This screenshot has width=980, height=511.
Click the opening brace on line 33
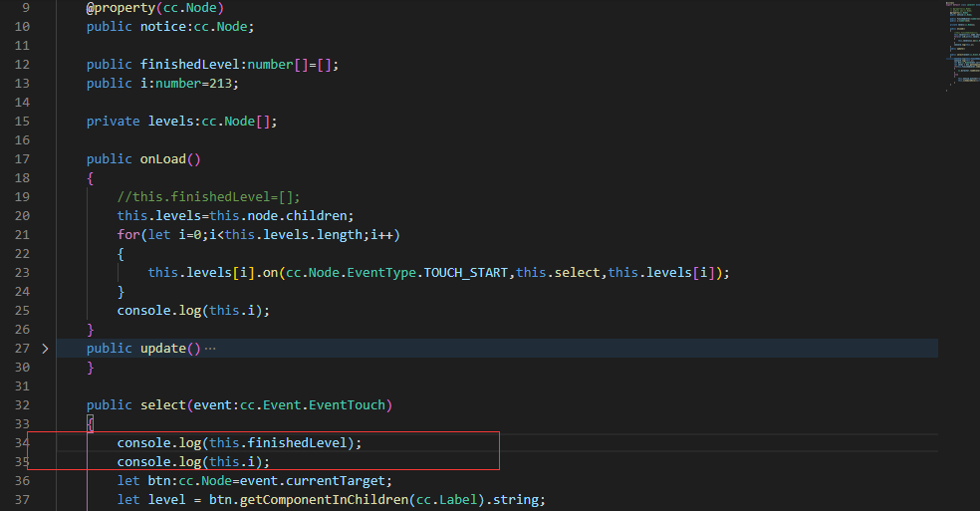coord(90,424)
